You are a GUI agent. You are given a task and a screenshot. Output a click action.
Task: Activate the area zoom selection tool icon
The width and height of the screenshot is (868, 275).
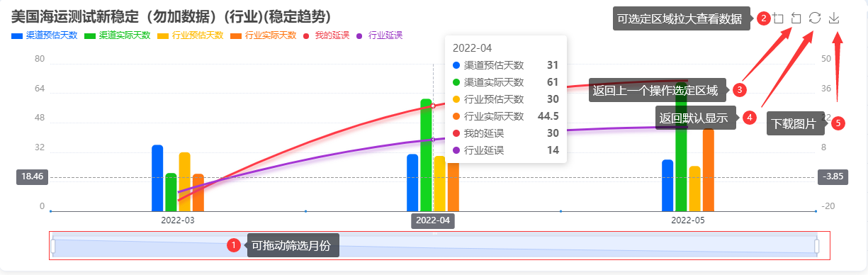[x=779, y=18]
